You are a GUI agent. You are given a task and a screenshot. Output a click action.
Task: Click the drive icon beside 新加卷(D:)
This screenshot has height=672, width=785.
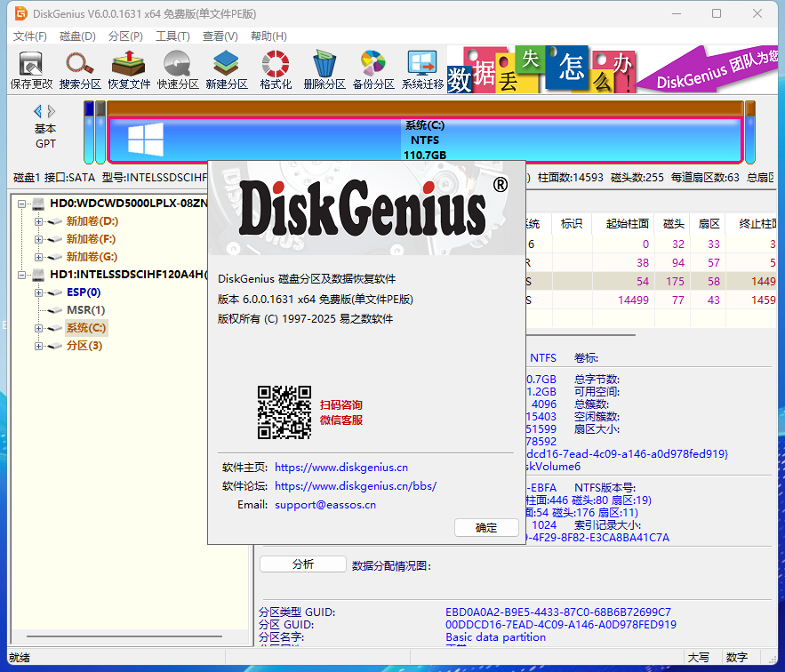[x=55, y=221]
